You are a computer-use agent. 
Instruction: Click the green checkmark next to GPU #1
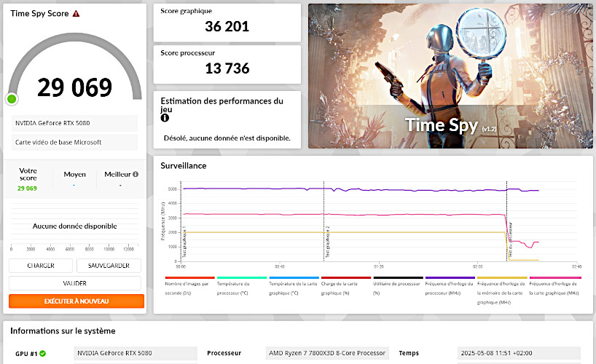[42, 353]
